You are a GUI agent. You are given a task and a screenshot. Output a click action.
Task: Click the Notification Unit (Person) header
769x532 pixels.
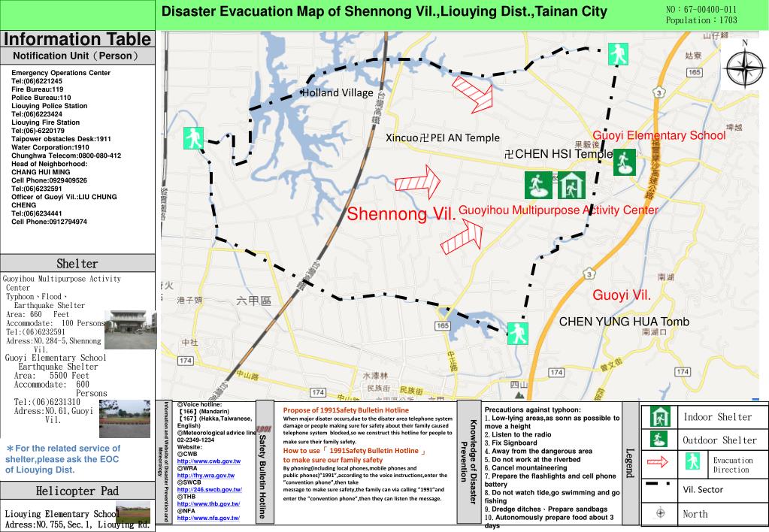(x=77, y=56)
